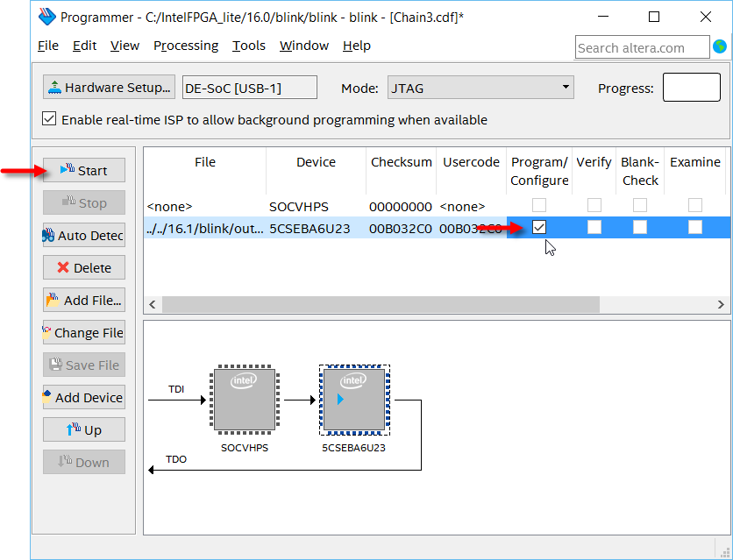Select the SOCVHPS chip in chain diagram
Viewport: 733px width, 560px height.
245,400
